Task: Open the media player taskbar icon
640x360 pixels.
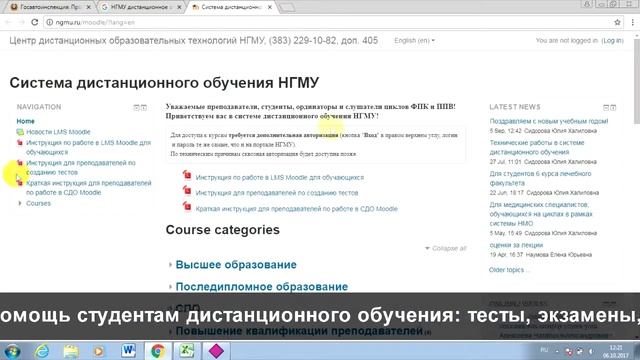Action: (99, 351)
